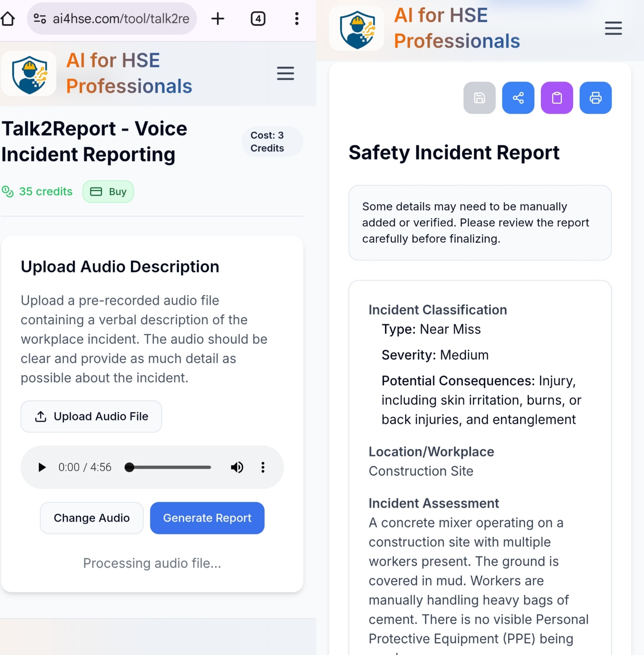Buy more credits
This screenshot has width=644, height=655.
click(108, 191)
